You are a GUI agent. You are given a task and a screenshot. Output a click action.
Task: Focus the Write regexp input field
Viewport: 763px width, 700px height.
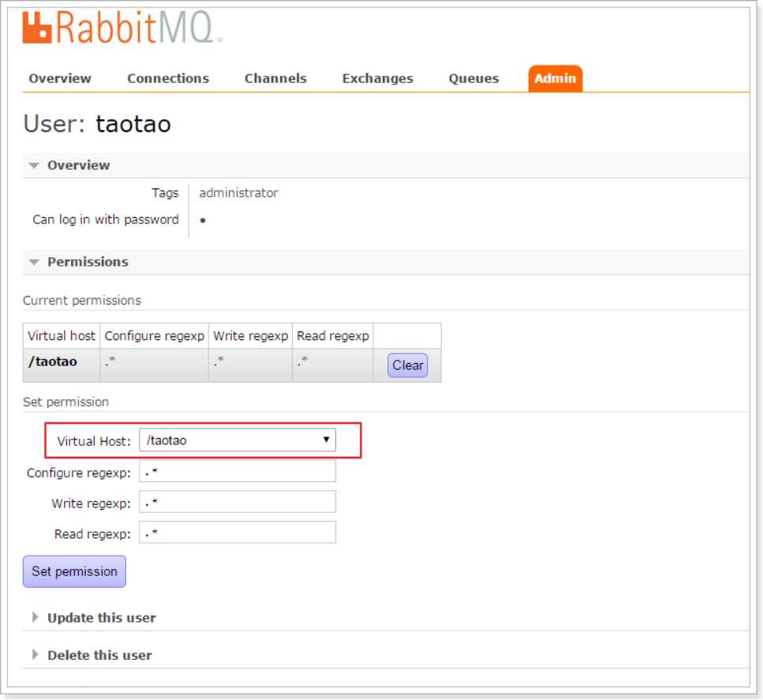pyautogui.click(x=238, y=502)
